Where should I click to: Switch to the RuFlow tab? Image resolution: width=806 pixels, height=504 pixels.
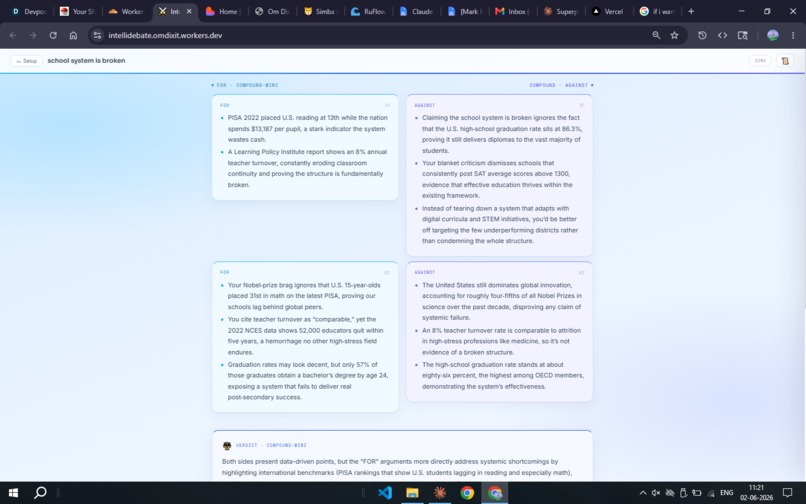point(369,11)
